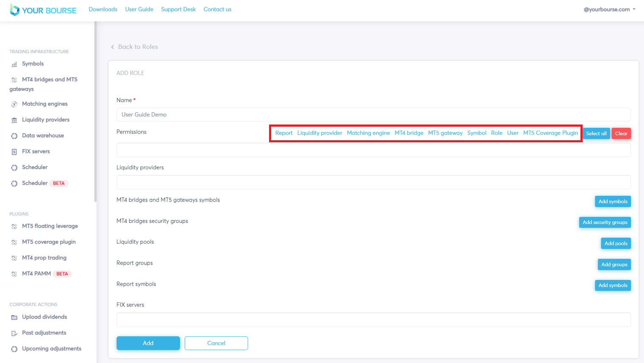This screenshot has height=363, width=644.
Task: Click the FIX servers selection field
Action: (x=374, y=320)
